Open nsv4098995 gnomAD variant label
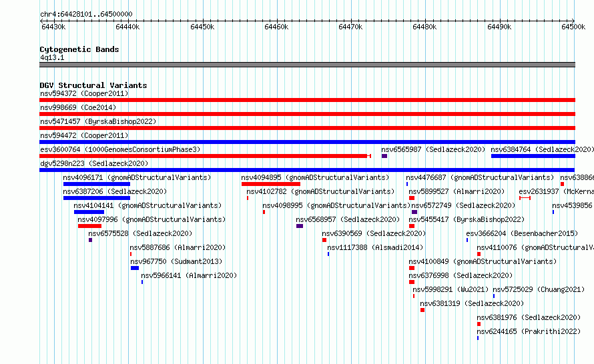Image resolution: width=594 pixels, height=364 pixels. tap(336, 205)
